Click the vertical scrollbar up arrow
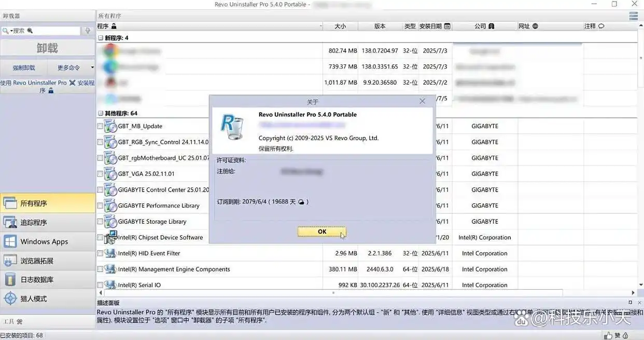The image size is (644, 340). tap(640, 26)
